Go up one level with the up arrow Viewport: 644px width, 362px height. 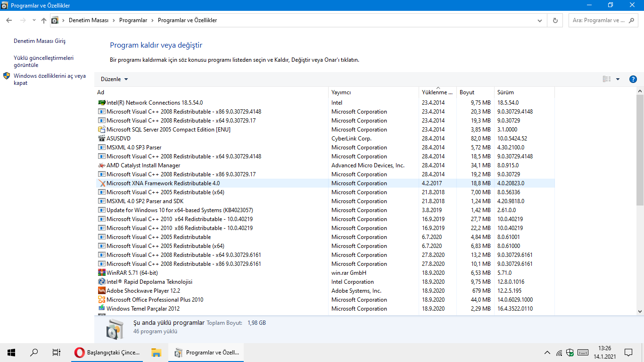coord(44,20)
